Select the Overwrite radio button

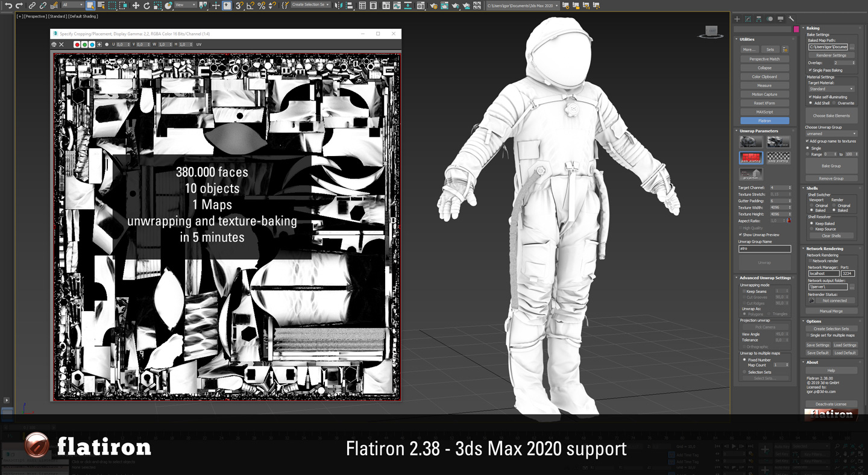pyautogui.click(x=834, y=103)
